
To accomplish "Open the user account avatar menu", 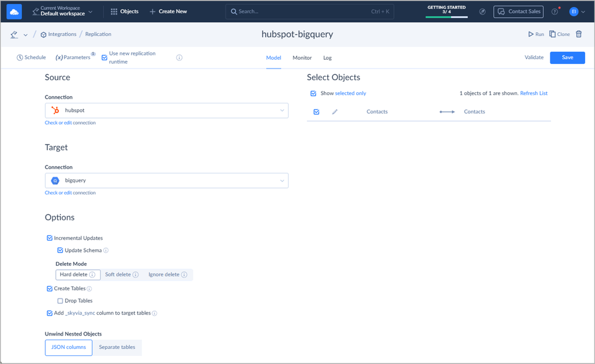I will (577, 12).
